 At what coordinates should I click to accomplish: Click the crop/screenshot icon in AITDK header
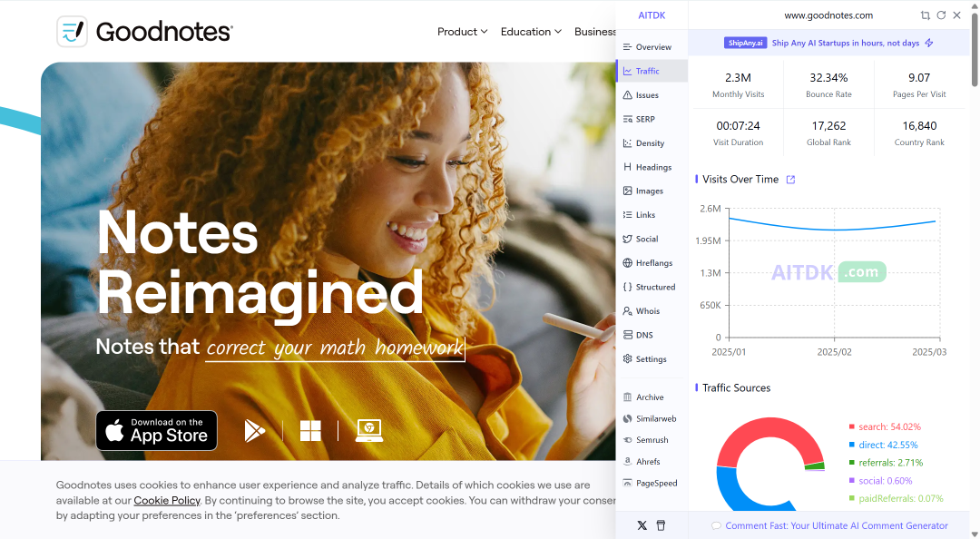(x=925, y=15)
